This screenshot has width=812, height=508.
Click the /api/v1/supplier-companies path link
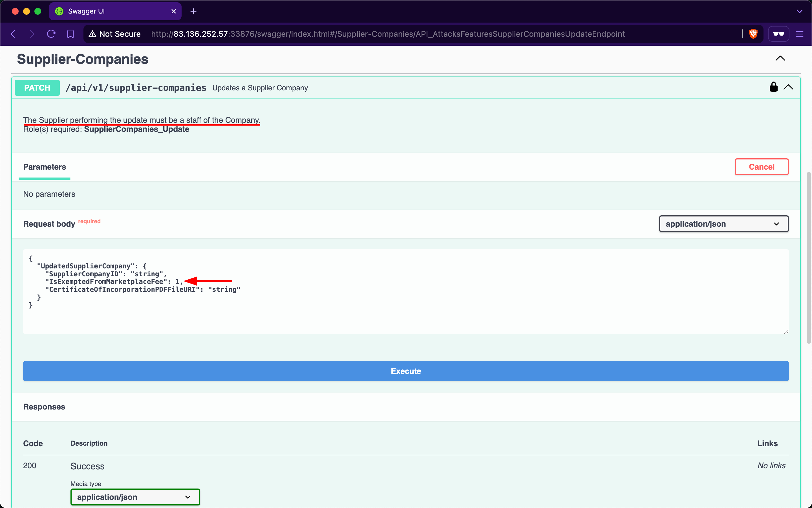click(136, 88)
